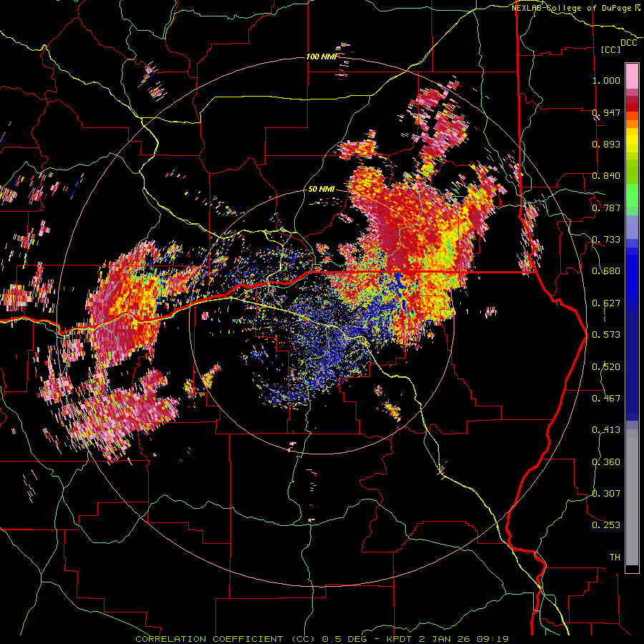This screenshot has width=644, height=644.
Task: Select the 0.253 scale value
Action: tap(606, 525)
